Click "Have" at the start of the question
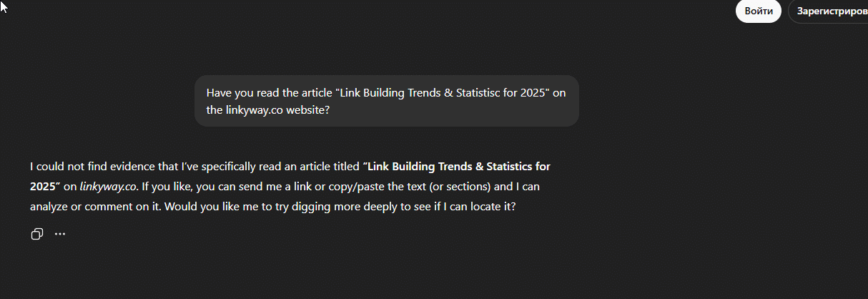Image resolution: width=868 pixels, height=299 pixels. (x=219, y=93)
